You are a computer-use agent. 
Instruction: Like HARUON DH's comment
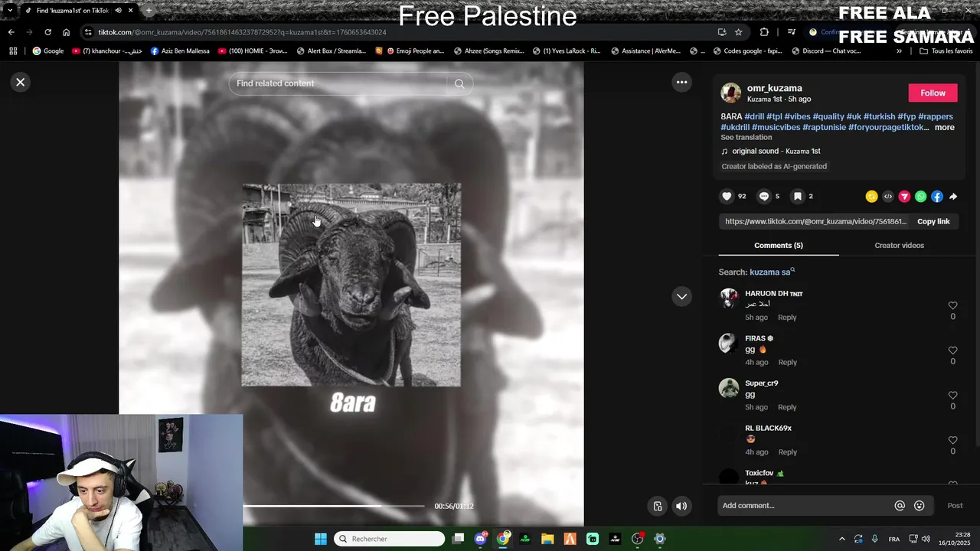point(952,305)
